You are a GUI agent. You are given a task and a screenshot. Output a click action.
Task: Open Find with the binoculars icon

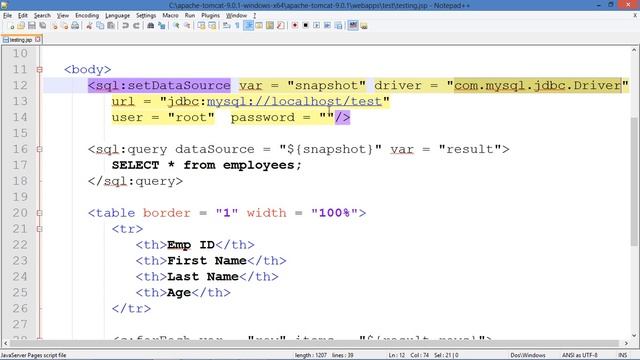pyautogui.click(x=151, y=26)
